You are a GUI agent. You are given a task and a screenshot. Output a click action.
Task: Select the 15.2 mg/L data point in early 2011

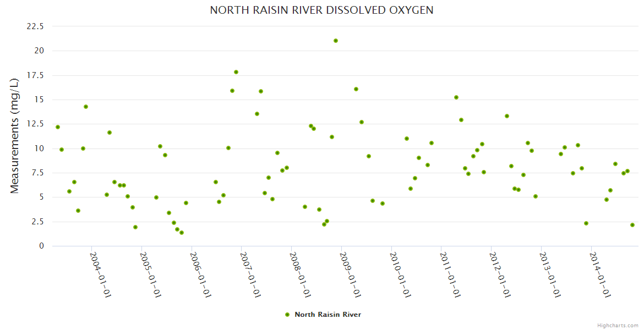[x=456, y=97]
